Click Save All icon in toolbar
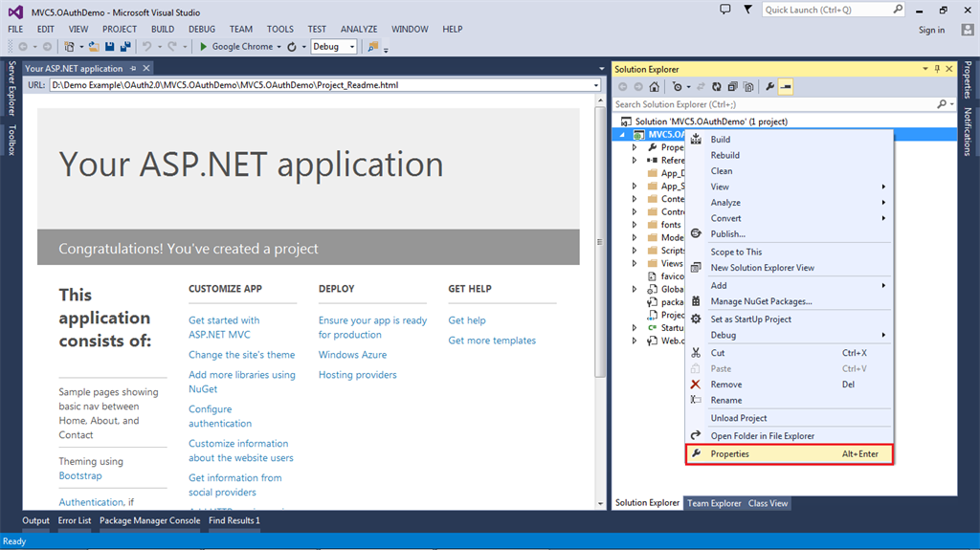 pyautogui.click(x=125, y=46)
